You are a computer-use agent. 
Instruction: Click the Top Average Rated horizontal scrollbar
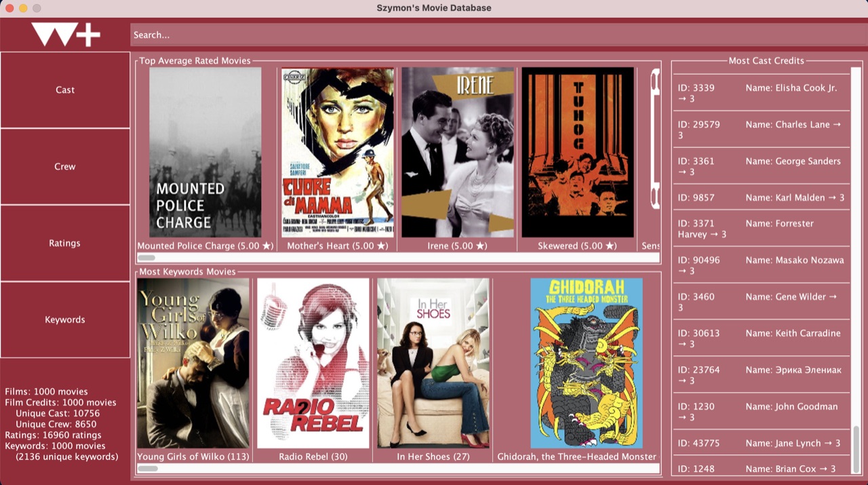(398, 258)
